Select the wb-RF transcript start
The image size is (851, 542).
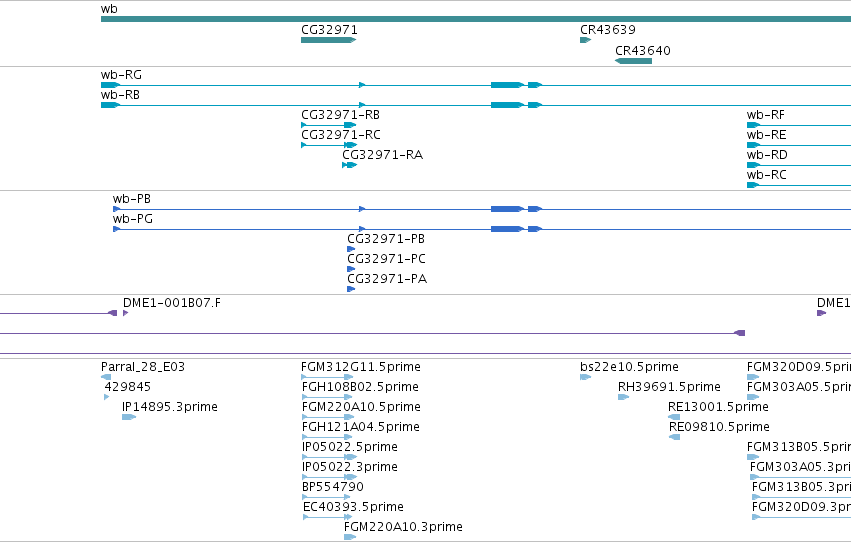pyautogui.click(x=754, y=125)
